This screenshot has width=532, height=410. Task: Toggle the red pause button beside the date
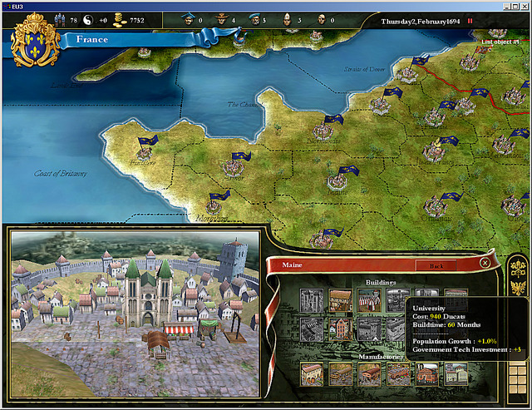click(470, 20)
